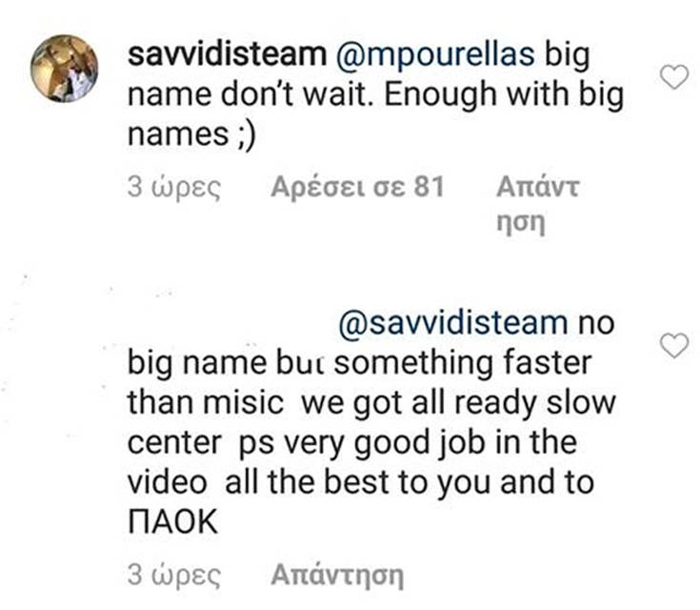Click the 'names ;)' text line
700x610 pixels.
191,134
